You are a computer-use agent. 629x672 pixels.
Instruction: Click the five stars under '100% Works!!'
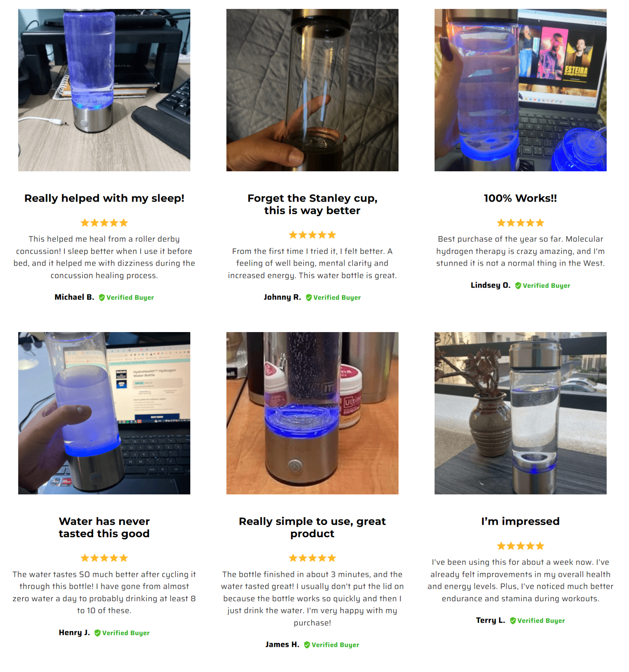[x=520, y=223]
